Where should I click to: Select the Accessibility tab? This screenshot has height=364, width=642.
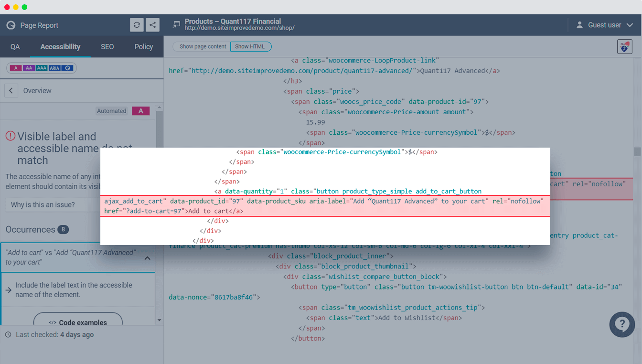(60, 47)
